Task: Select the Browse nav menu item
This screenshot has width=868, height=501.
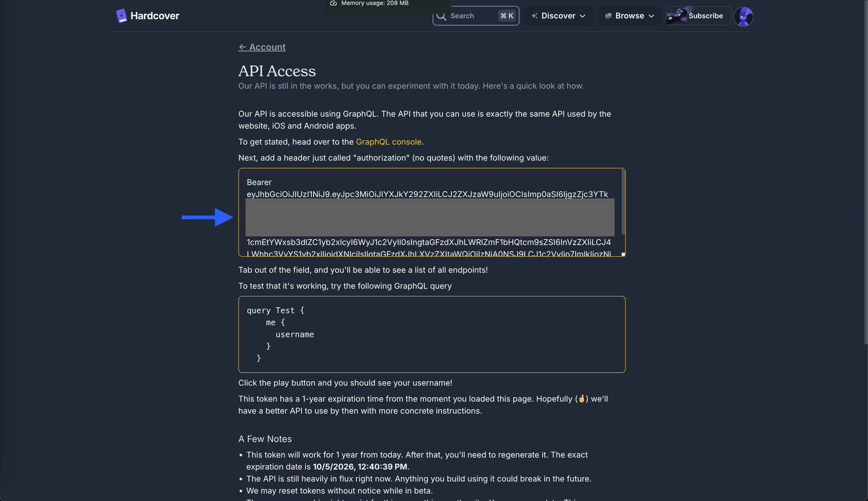Action: (630, 16)
